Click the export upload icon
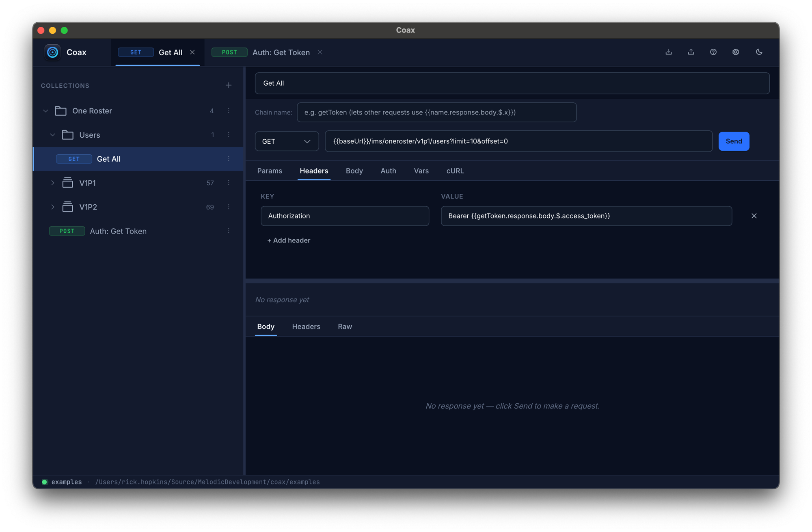The height and width of the screenshot is (532, 812). tap(691, 52)
